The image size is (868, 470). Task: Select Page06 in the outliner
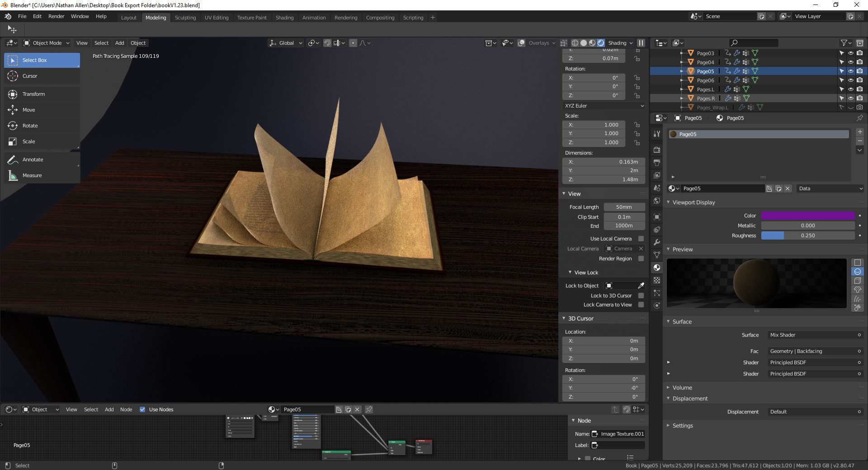click(705, 80)
